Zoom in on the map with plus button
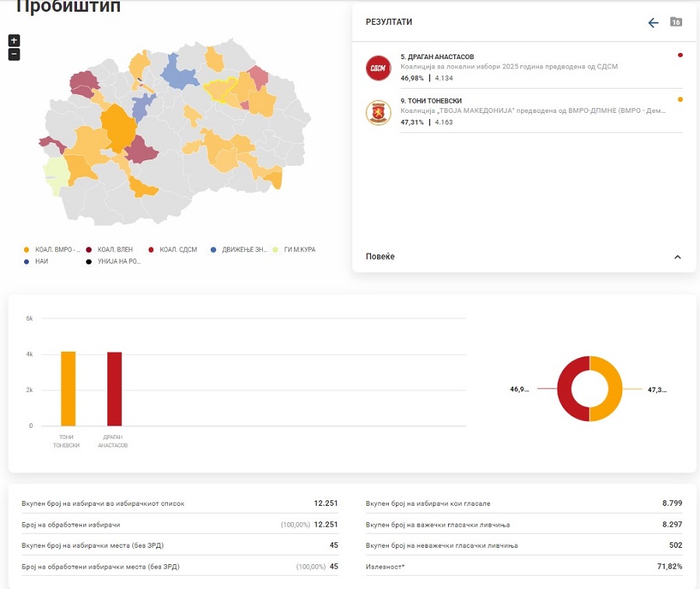The width and height of the screenshot is (700, 589). [14, 40]
